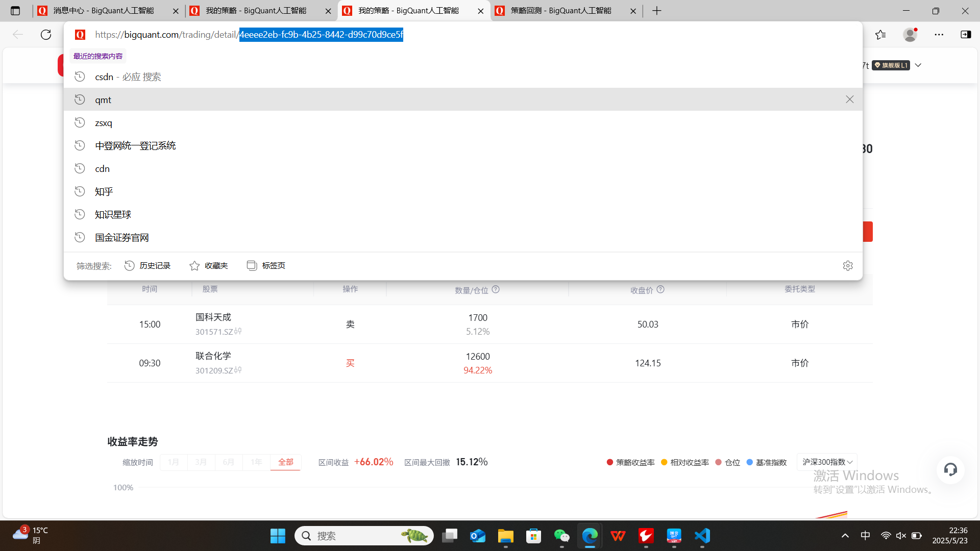
Task: Open the favorites star icon in toolbar
Action: pyautogui.click(x=880, y=35)
